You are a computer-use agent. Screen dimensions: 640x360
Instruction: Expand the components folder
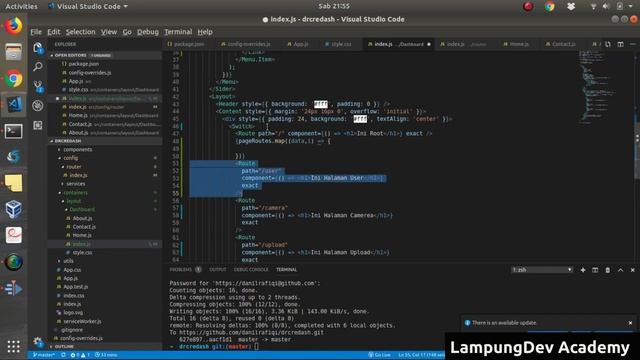point(78,149)
